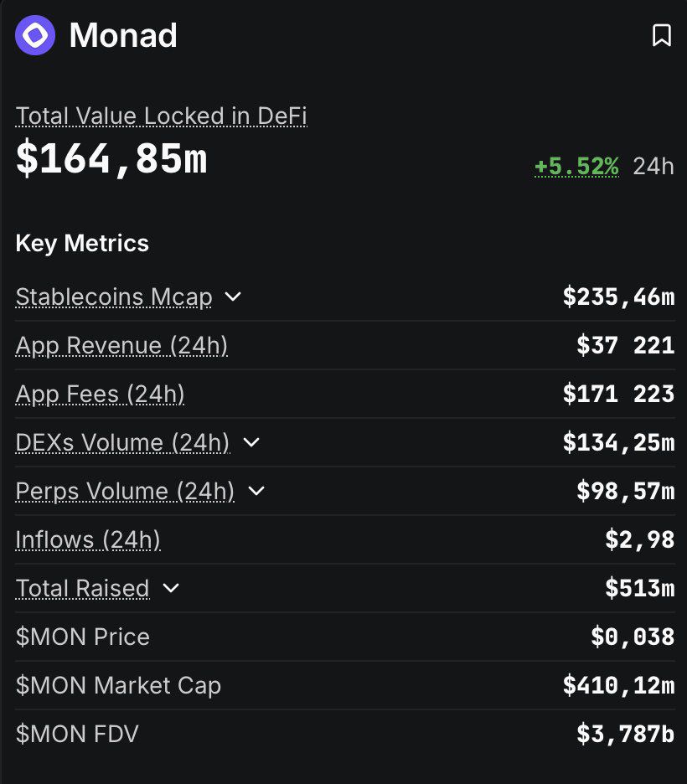This screenshot has height=784, width=687.
Task: Click the $MON Market Cap value
Action: pos(618,685)
